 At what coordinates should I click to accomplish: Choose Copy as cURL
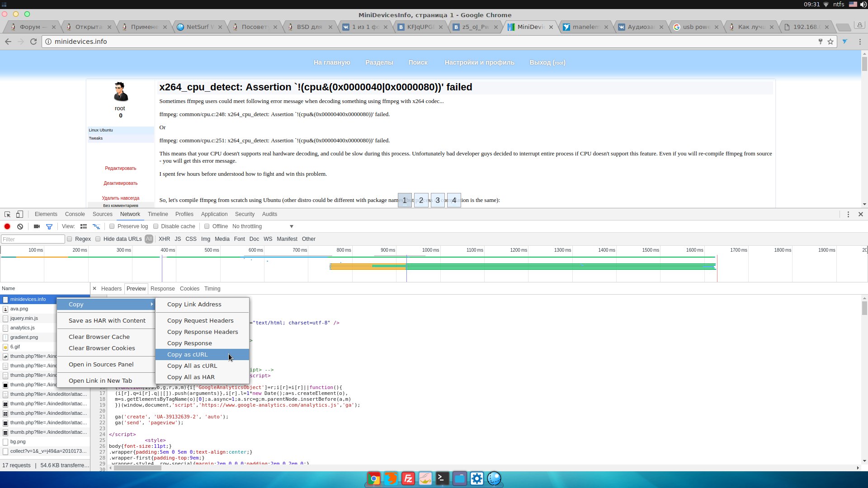(x=202, y=355)
